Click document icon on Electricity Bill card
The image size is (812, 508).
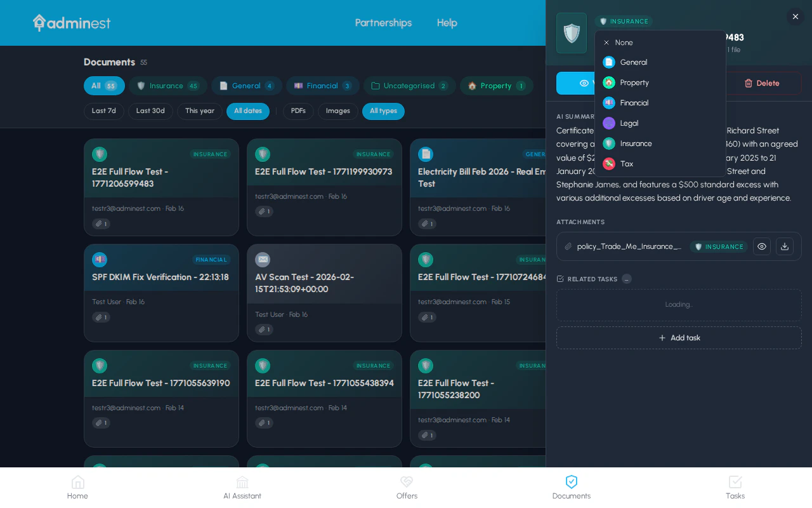pyautogui.click(x=426, y=154)
